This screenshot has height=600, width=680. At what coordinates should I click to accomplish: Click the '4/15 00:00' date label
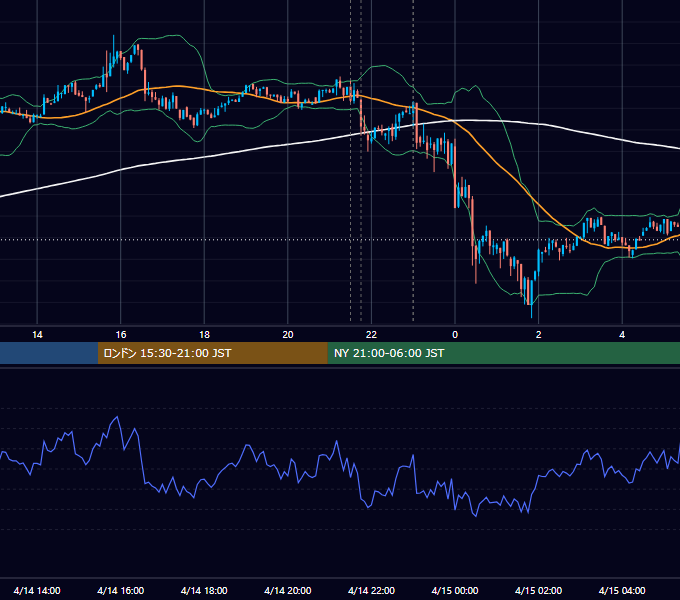click(x=455, y=590)
